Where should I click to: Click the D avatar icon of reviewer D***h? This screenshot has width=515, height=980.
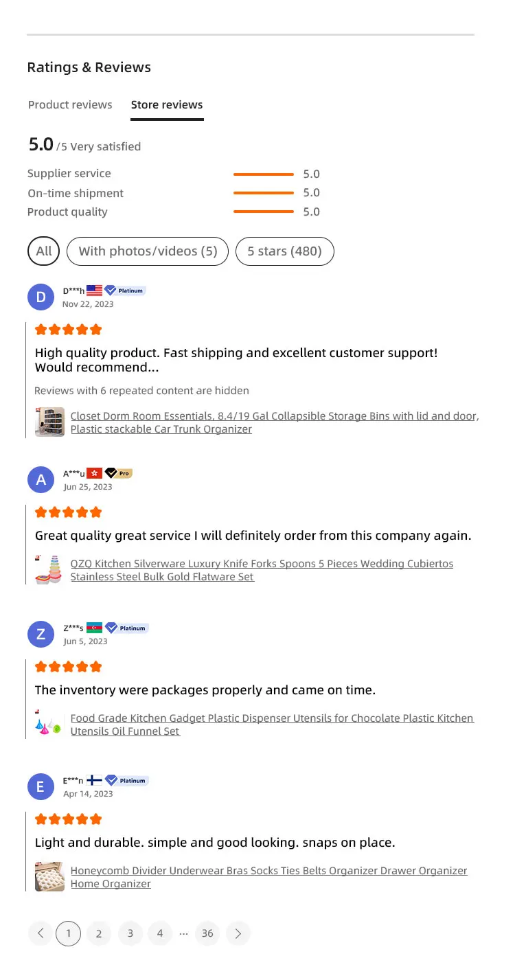[x=41, y=297]
